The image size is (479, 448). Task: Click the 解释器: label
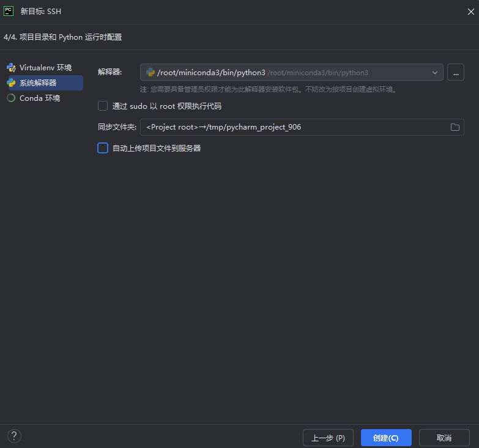pos(110,72)
